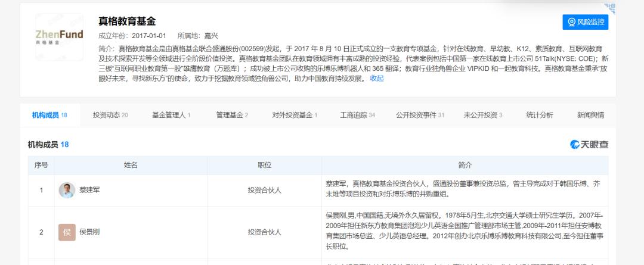Image resolution: width=644 pixels, height=265 pixels.
Task: Open 蔡建军 member name link
Action: [x=89, y=191]
